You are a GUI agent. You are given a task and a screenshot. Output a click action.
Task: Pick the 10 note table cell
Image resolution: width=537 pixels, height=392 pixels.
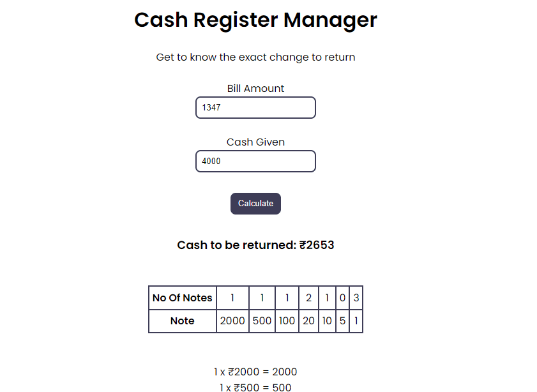(327, 320)
